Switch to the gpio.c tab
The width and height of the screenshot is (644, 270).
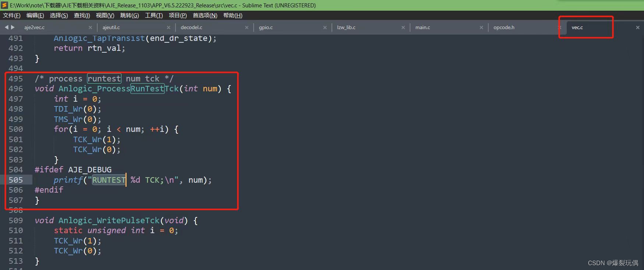coord(266,28)
